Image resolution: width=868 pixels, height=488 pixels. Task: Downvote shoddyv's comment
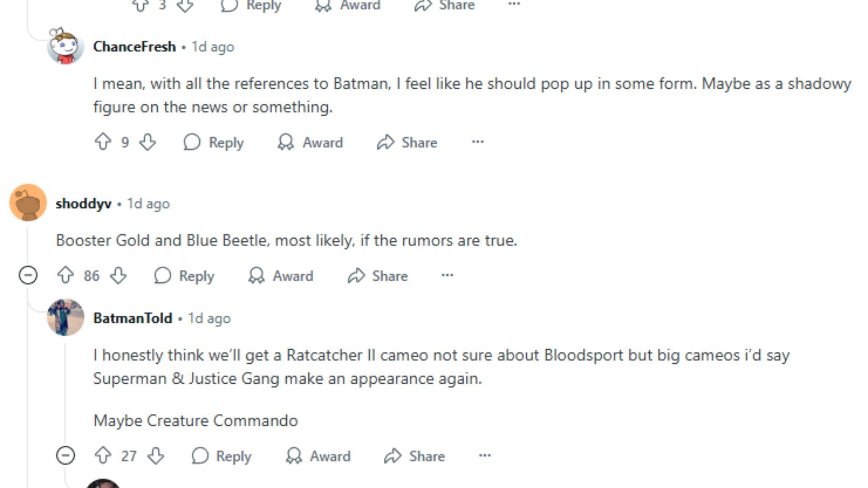pos(118,275)
